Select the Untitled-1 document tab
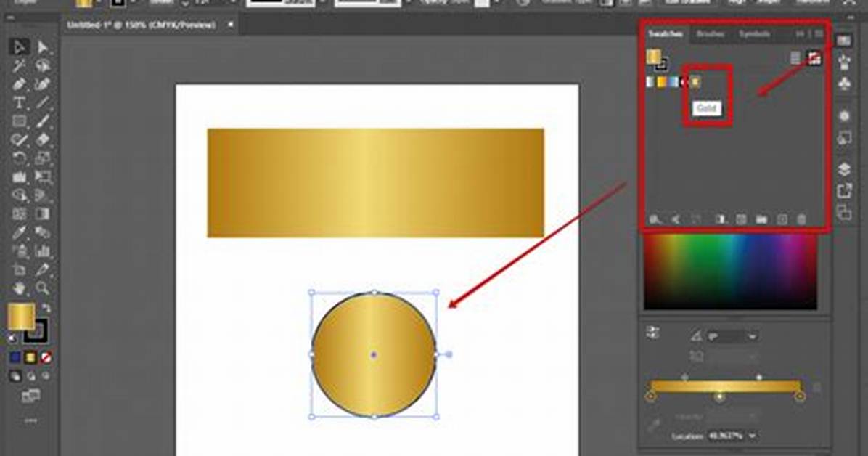Screen dimensions: 868x456 click(142, 25)
